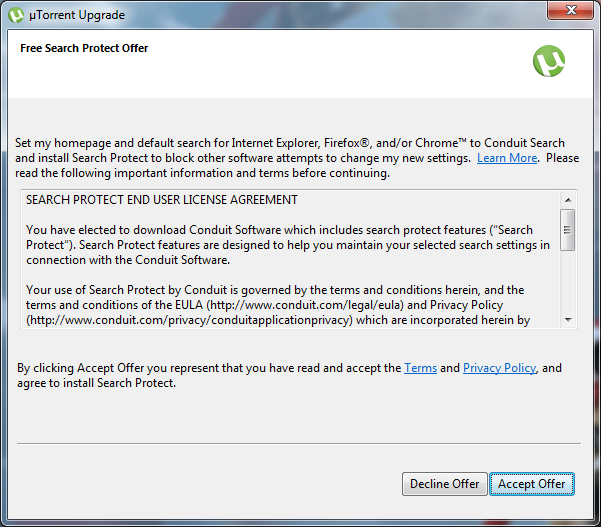
Task: Click the paragraph starting 'You have elected to download'
Action: click(x=288, y=245)
